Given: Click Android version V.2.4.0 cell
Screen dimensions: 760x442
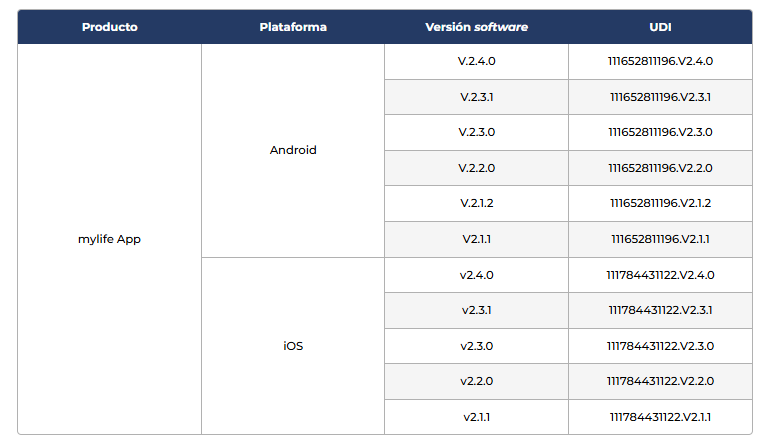Looking at the screenshot, I should (x=476, y=62).
